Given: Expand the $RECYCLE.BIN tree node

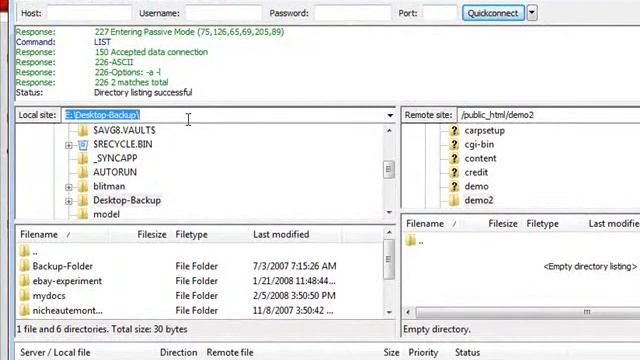Looking at the screenshot, I should pos(69,145).
